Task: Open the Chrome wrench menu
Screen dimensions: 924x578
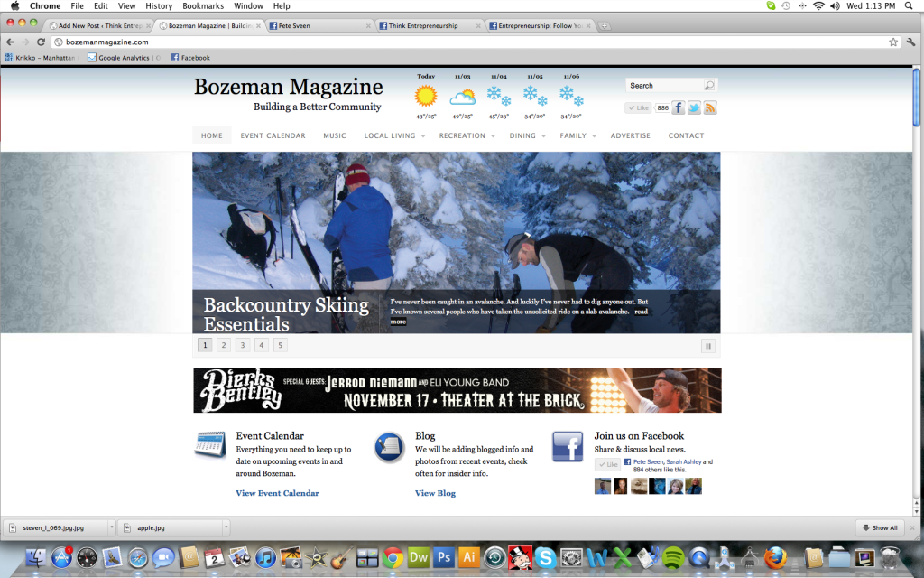Action: pyautogui.click(x=911, y=42)
